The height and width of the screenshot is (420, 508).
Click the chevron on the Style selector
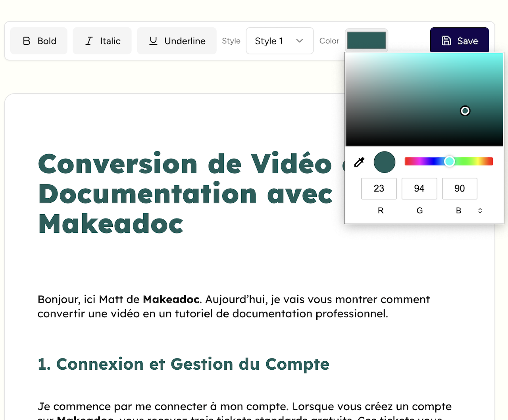pyautogui.click(x=300, y=40)
